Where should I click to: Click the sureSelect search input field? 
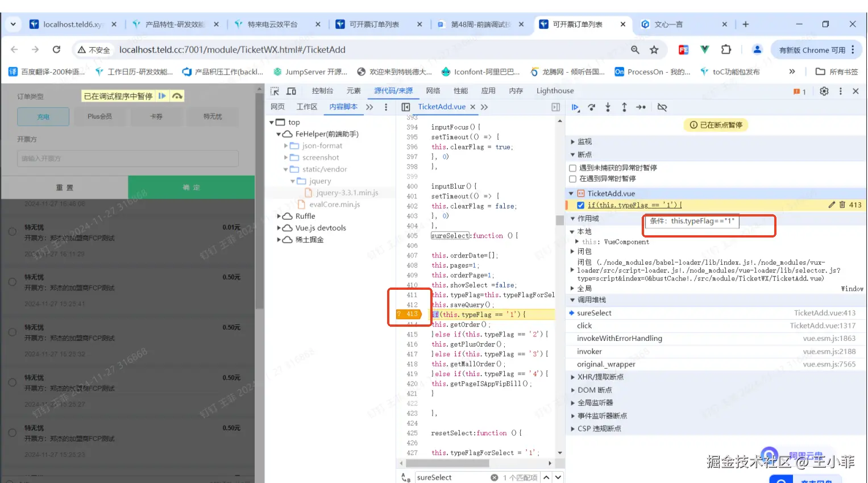click(x=452, y=477)
